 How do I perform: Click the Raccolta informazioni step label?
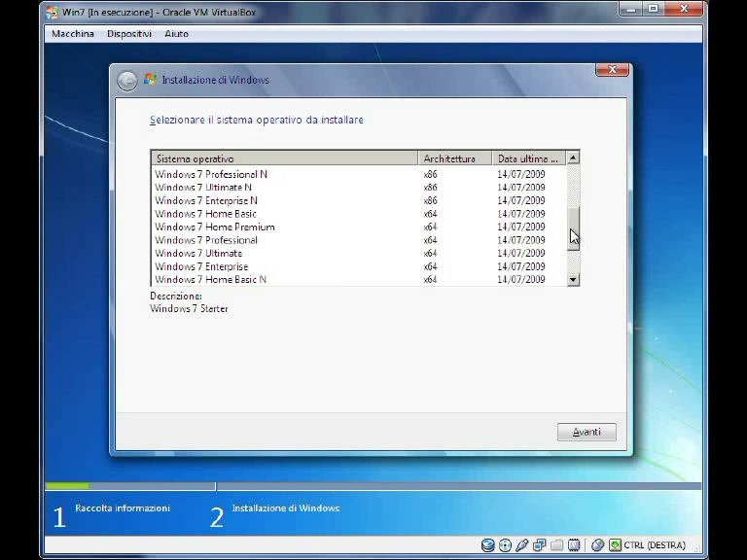pyautogui.click(x=123, y=508)
